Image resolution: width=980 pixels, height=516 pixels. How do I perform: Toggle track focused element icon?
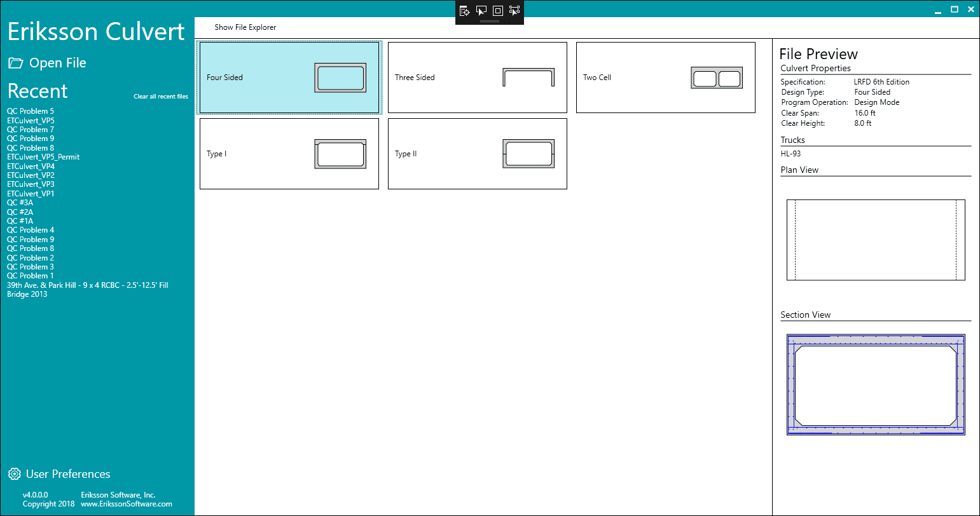[514, 11]
